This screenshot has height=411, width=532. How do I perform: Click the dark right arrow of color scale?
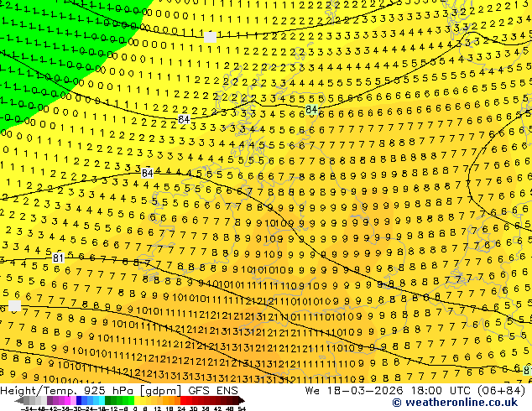click(242, 401)
